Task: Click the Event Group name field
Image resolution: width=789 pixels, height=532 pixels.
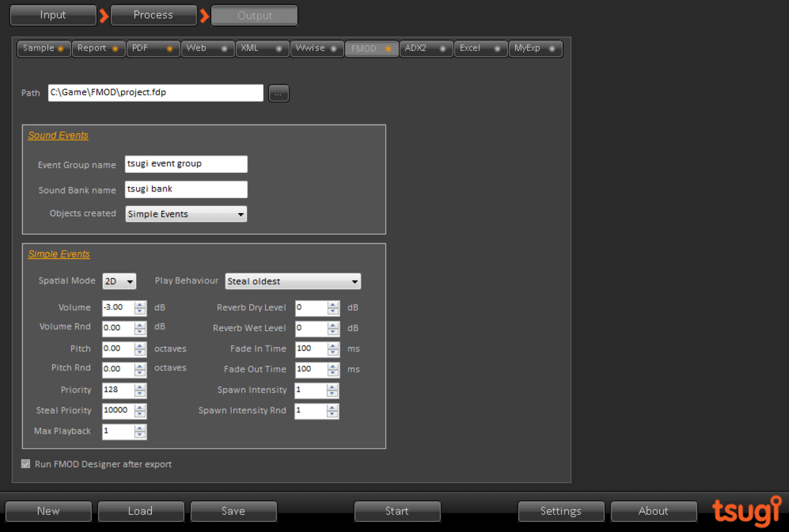Action: tap(186, 164)
